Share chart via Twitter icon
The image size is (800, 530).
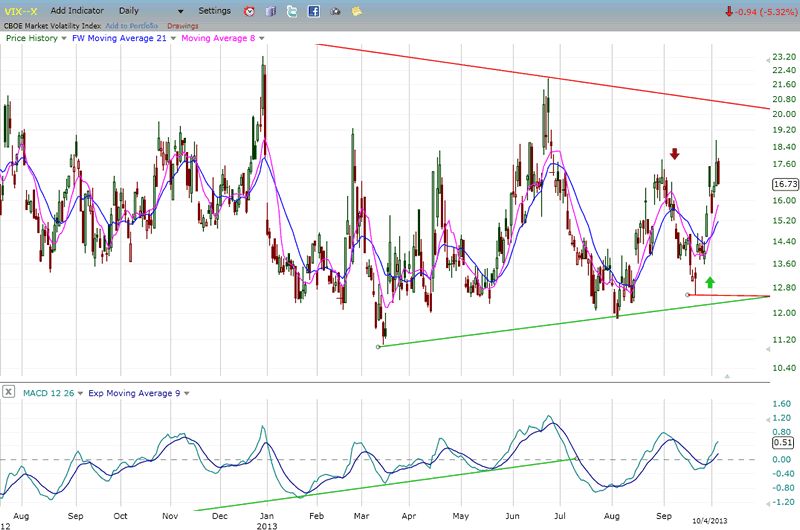click(x=292, y=11)
